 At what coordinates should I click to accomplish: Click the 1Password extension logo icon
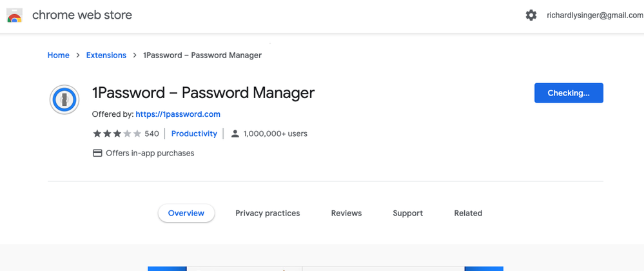coord(64,99)
